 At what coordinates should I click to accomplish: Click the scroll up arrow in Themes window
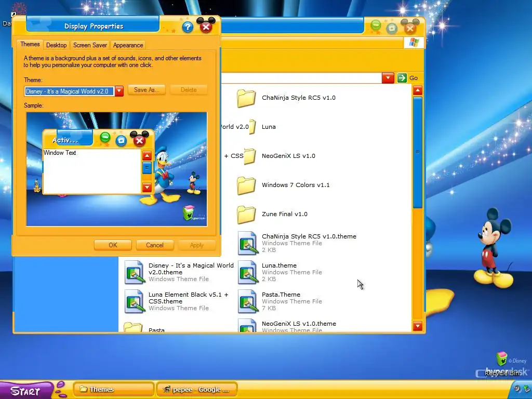coord(418,90)
